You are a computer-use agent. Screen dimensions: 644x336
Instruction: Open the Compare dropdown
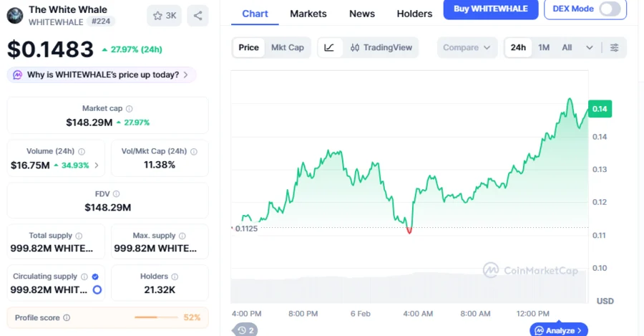466,47
